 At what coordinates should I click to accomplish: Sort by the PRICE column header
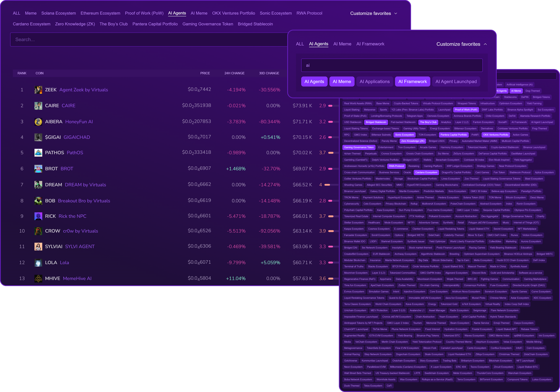click(205, 73)
